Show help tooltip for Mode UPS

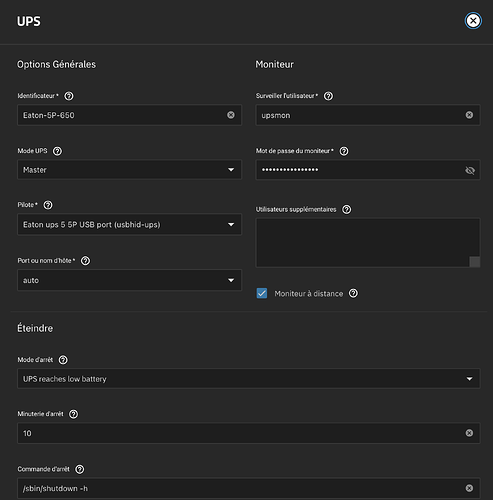point(57,151)
